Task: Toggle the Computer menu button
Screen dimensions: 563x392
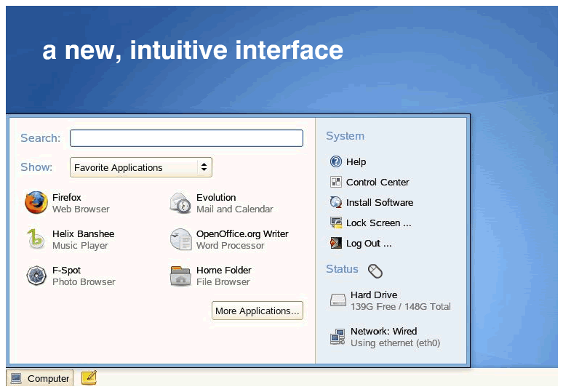Action: [40, 378]
